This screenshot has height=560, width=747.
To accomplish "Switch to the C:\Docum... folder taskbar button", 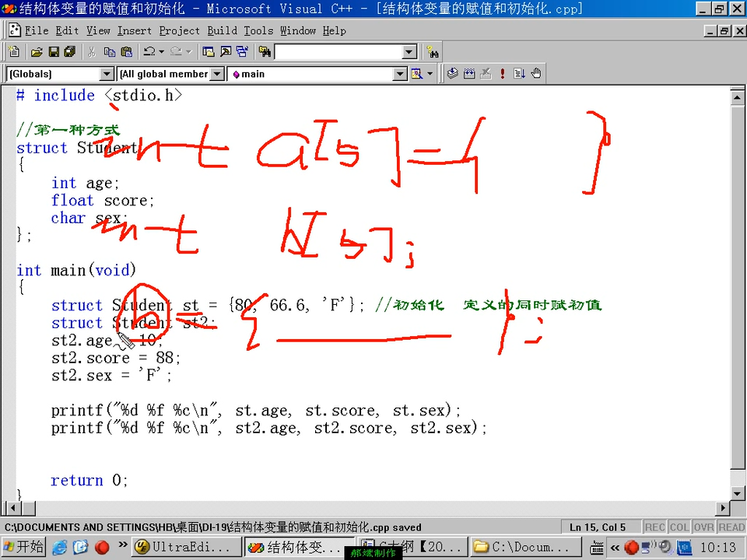I will 526,547.
